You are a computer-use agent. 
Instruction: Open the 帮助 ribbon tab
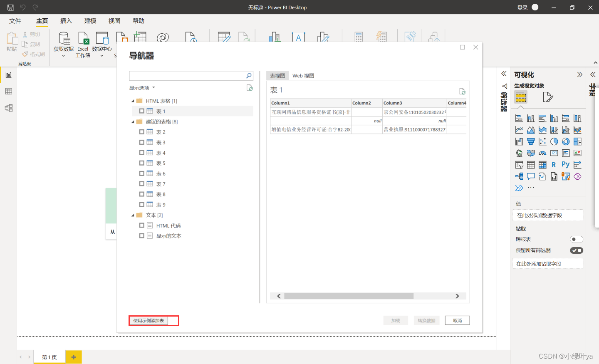click(x=139, y=21)
